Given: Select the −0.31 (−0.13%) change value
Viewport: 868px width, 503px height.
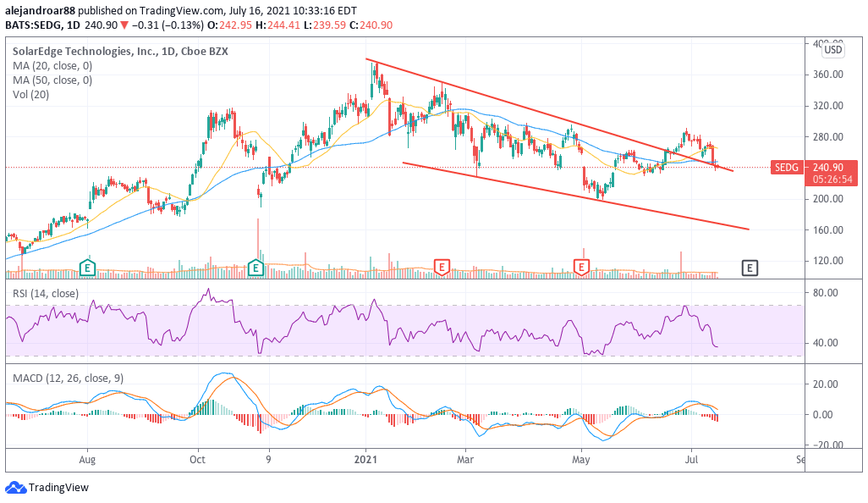Looking at the screenshot, I should (168, 25).
